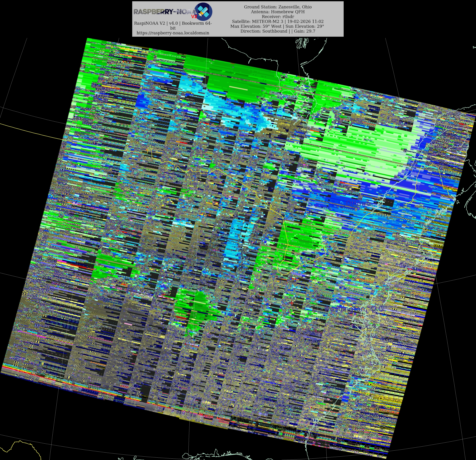Click the 'RaspiNOAA V2 | v4.0' version text
476x460 pixels.
click(x=173, y=23)
